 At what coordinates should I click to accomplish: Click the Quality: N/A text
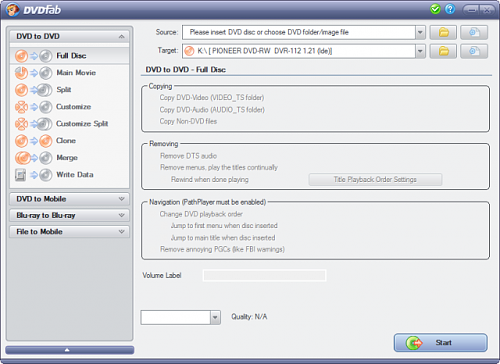(249, 317)
